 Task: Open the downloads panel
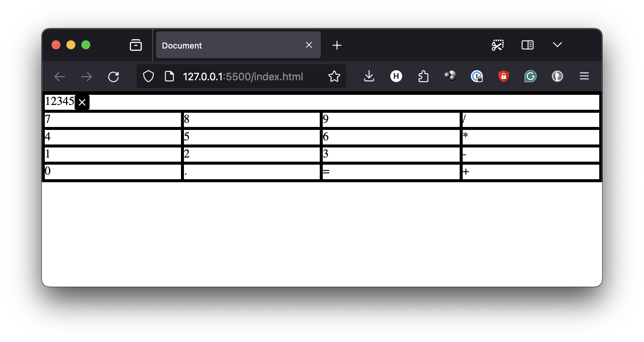point(369,76)
